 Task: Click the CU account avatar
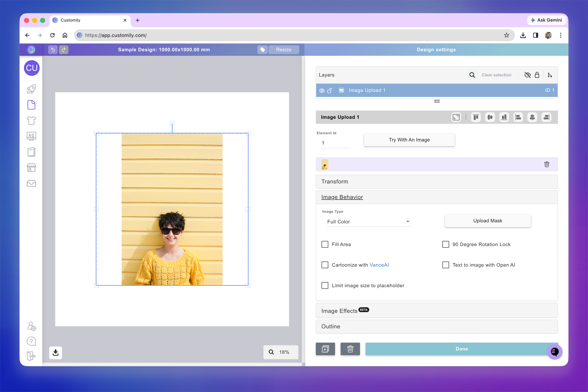tap(32, 68)
